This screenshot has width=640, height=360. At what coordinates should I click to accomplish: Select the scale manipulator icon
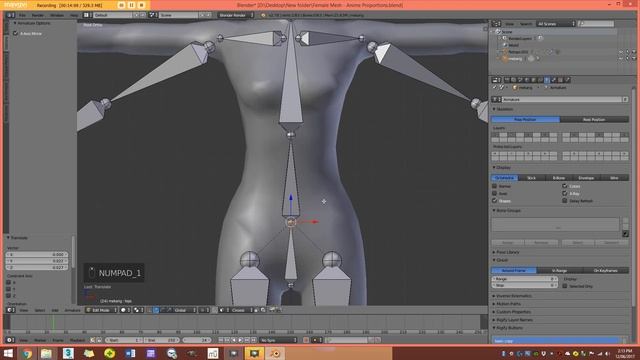(169, 310)
